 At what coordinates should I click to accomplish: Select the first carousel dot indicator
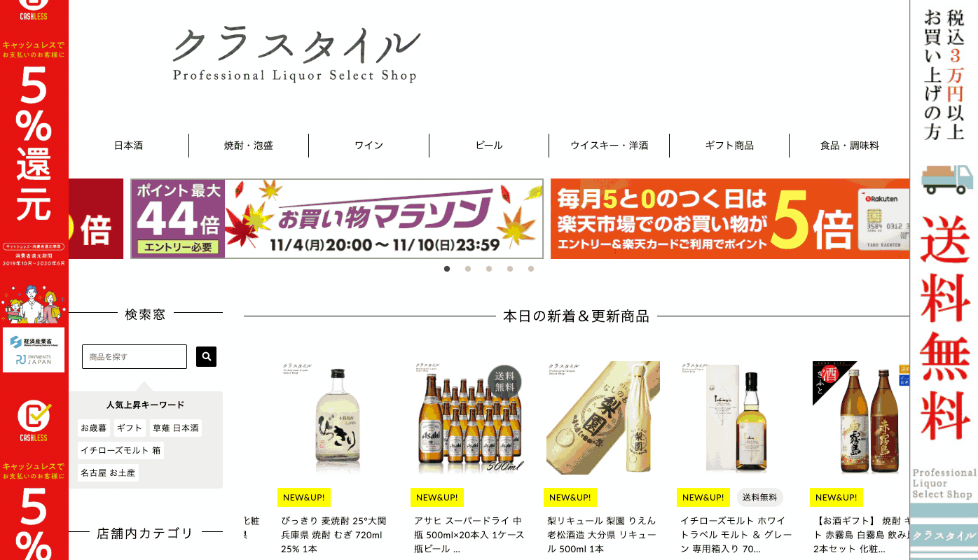447,269
